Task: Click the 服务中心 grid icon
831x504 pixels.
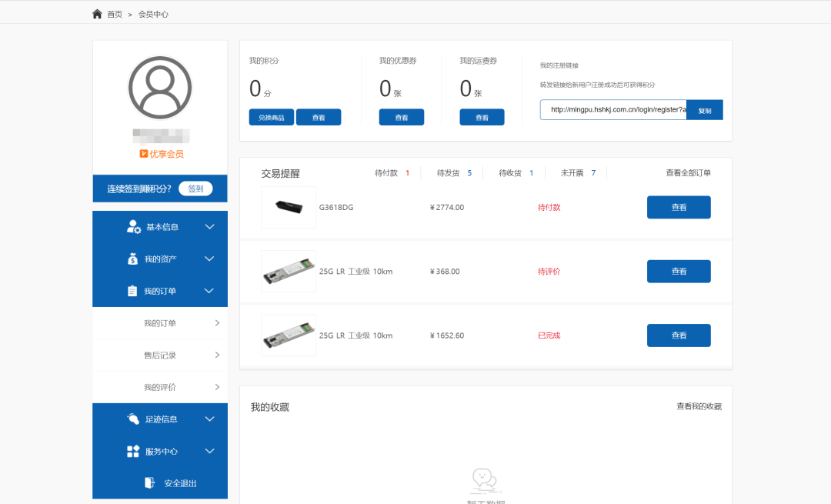Action: point(133,451)
